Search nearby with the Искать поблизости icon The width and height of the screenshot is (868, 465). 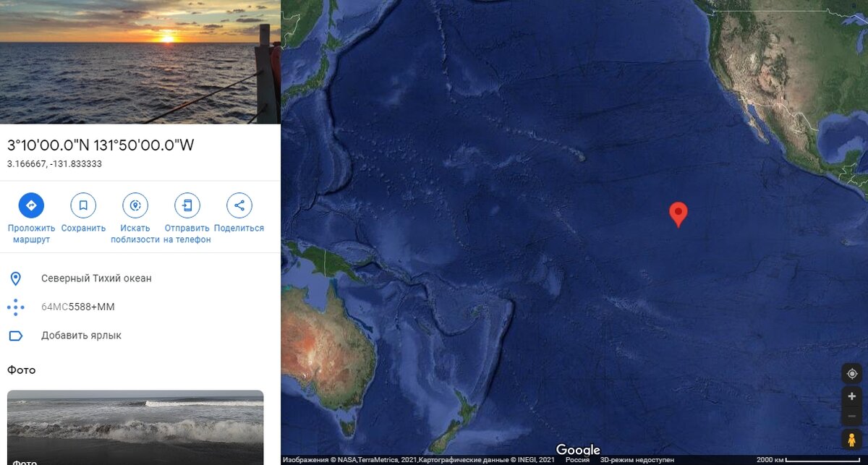click(135, 205)
